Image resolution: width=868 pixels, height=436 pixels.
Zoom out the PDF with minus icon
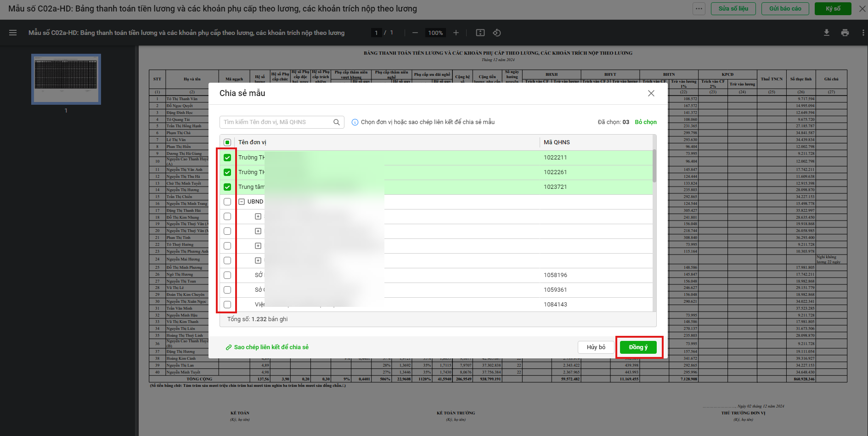coord(415,33)
